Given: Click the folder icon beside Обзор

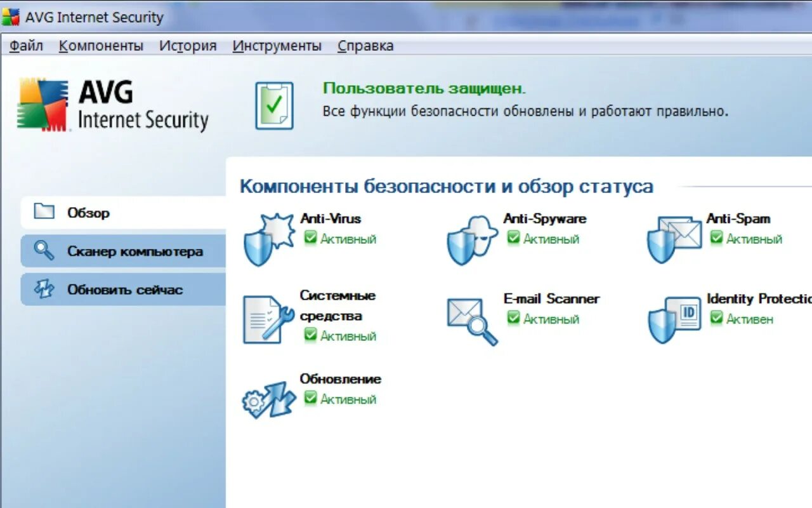Looking at the screenshot, I should tap(44, 211).
